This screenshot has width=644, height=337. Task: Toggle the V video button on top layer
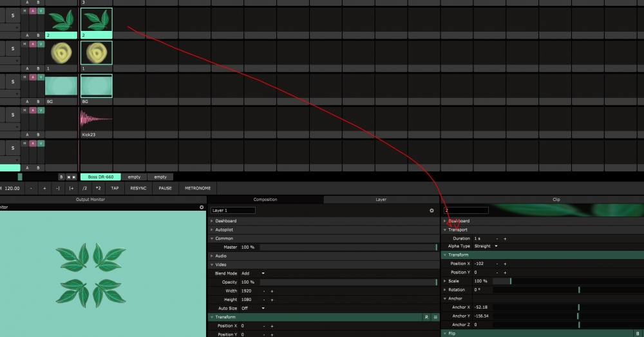pyautogui.click(x=41, y=11)
